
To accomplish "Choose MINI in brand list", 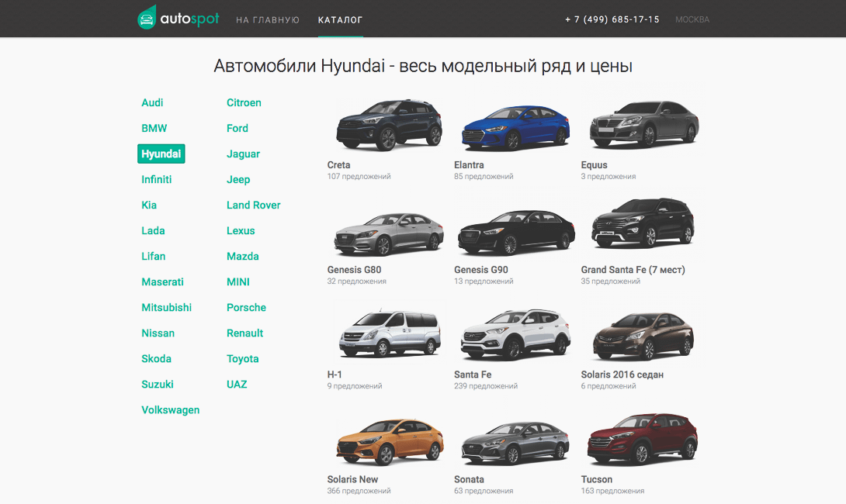I will coord(238,282).
